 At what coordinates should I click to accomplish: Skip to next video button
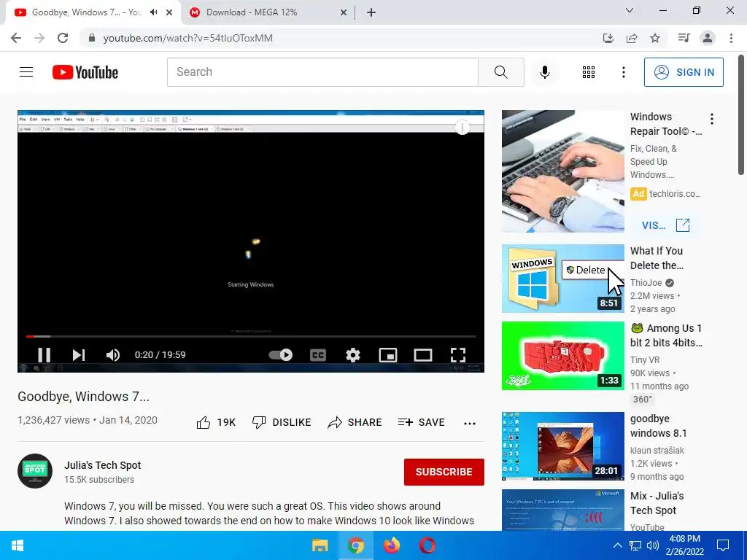79,355
